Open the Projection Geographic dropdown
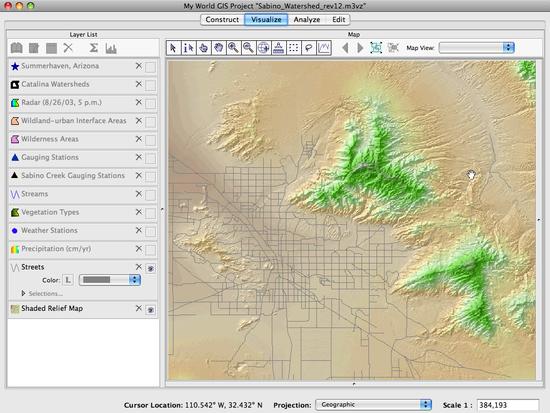 click(373, 405)
